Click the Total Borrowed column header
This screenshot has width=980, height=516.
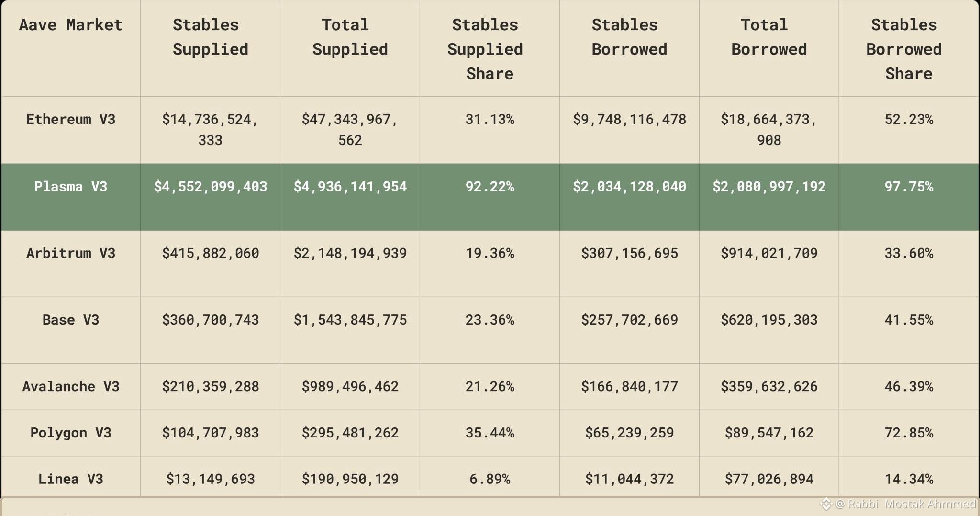[768, 37]
